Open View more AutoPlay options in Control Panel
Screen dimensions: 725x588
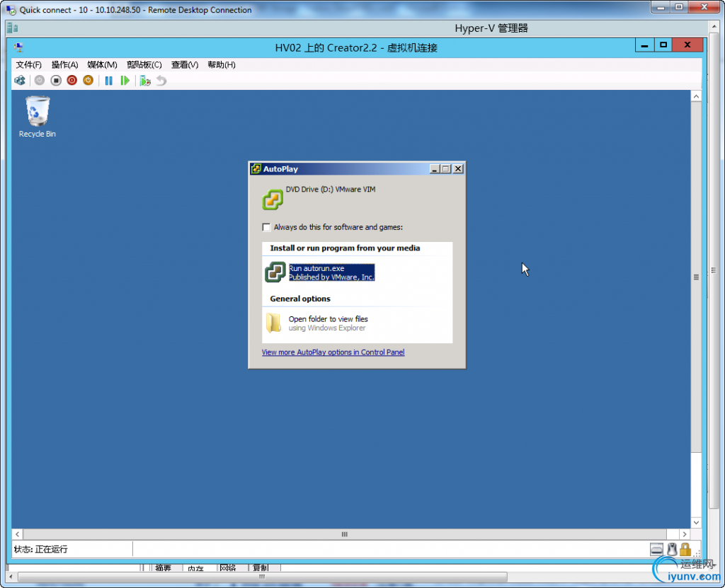[x=333, y=352]
